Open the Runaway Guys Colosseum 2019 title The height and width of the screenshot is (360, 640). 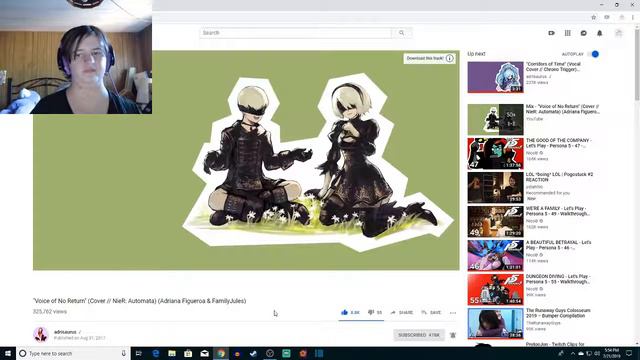(x=558, y=313)
